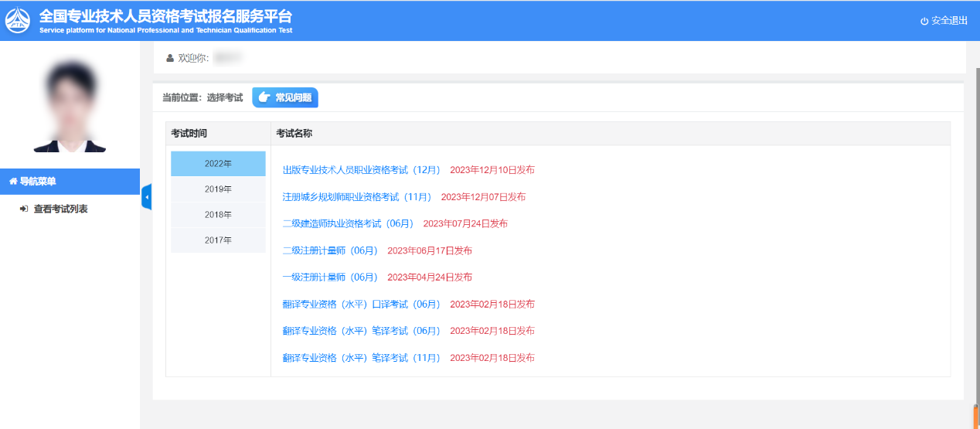Log out via 安全退出

tap(949, 21)
